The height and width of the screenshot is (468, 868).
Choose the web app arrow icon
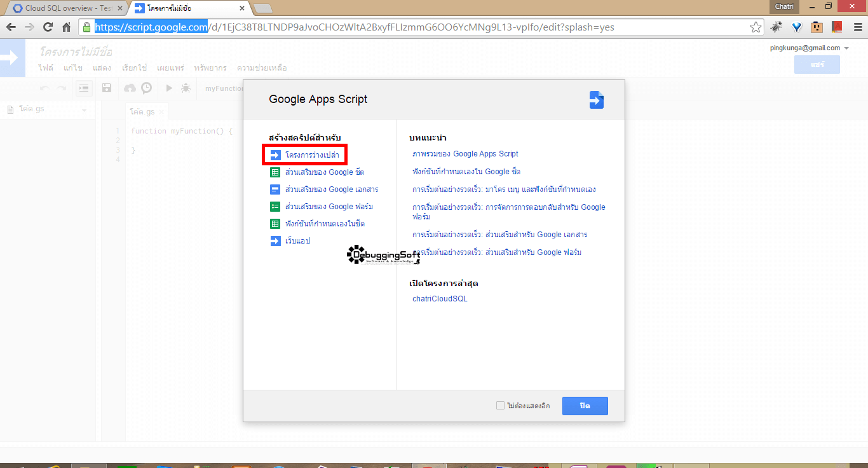(275, 241)
